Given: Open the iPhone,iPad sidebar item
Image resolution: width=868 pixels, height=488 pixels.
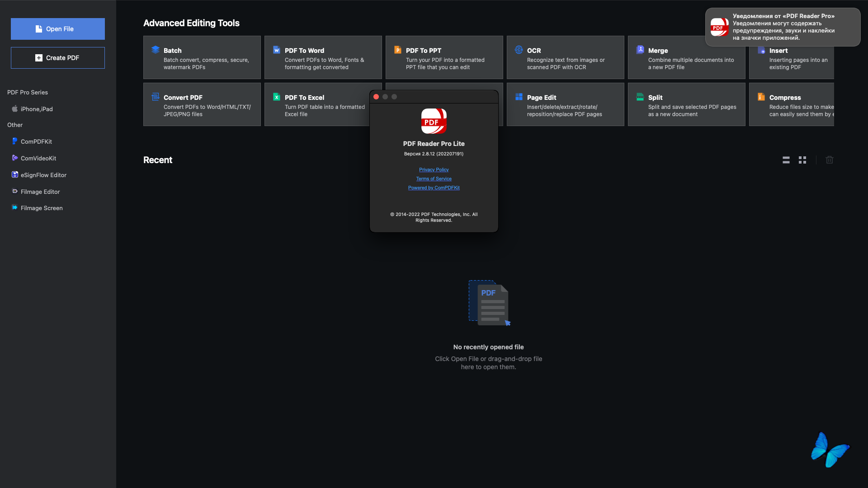Looking at the screenshot, I should pyautogui.click(x=37, y=109).
